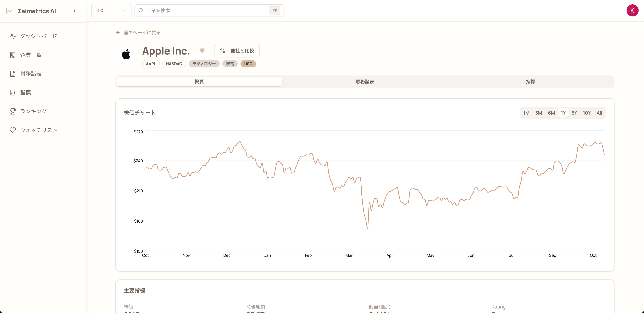The height and width of the screenshot is (313, 644).
Task: Switch chart range to 5Y
Action: 574,113
